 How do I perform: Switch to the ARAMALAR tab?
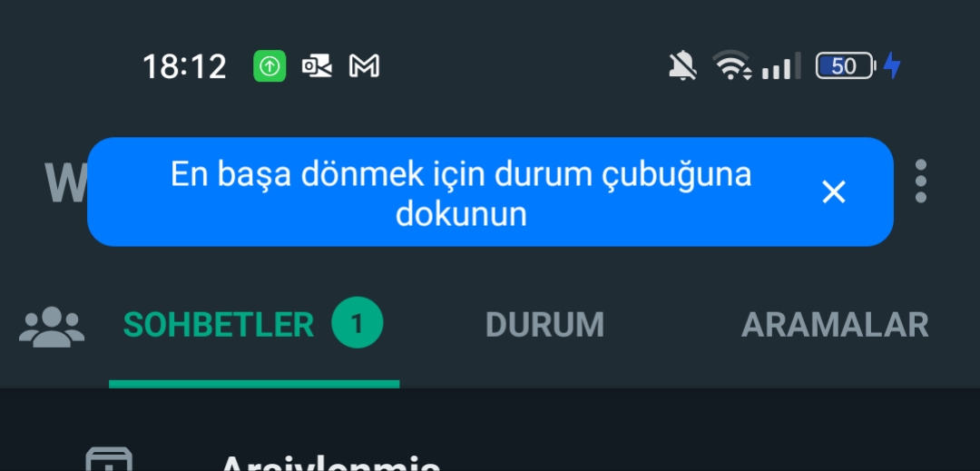click(835, 325)
